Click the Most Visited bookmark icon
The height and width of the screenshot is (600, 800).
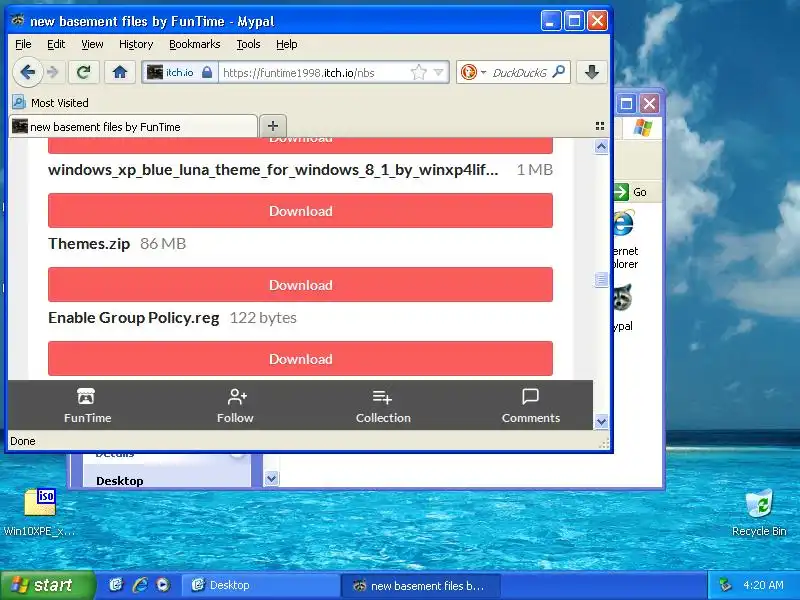click(19, 103)
